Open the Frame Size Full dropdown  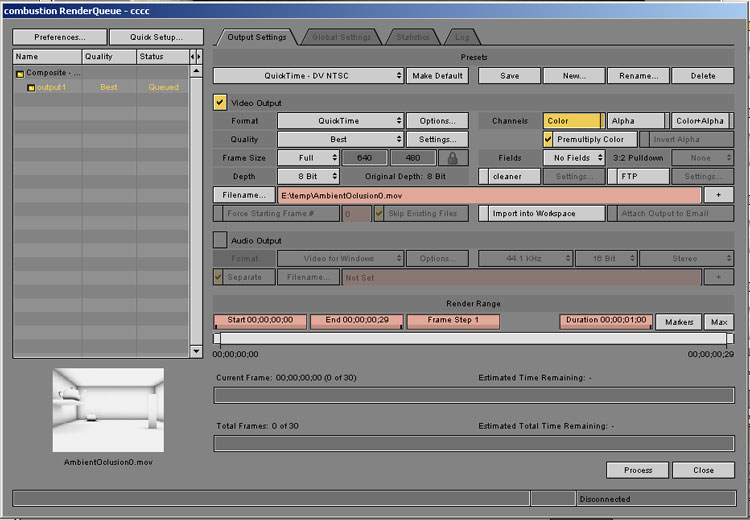pyautogui.click(x=309, y=158)
